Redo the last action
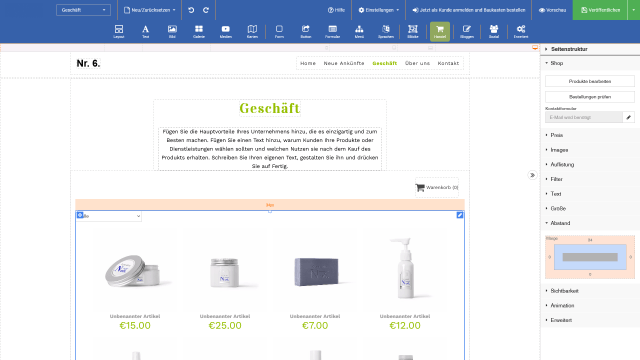The width and height of the screenshot is (640, 360). [206, 10]
